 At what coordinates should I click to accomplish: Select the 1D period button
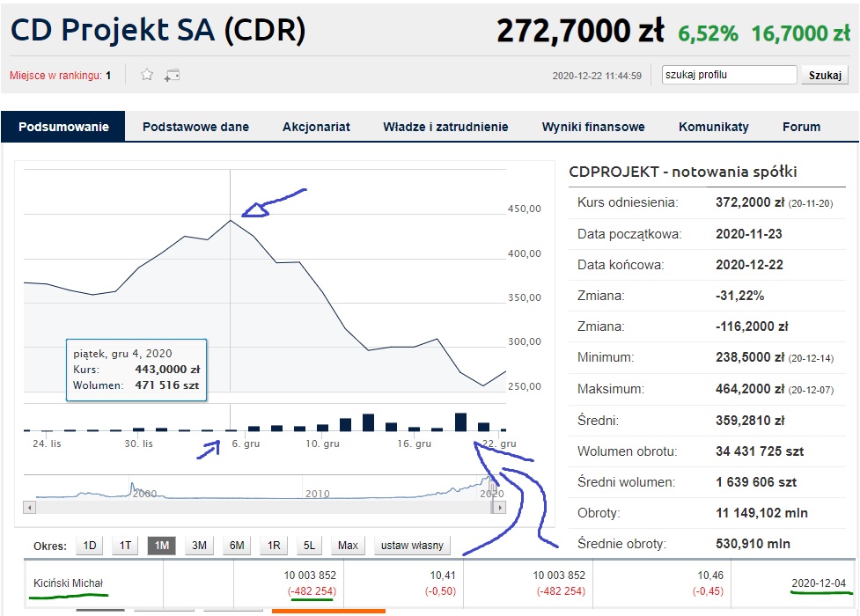point(90,546)
